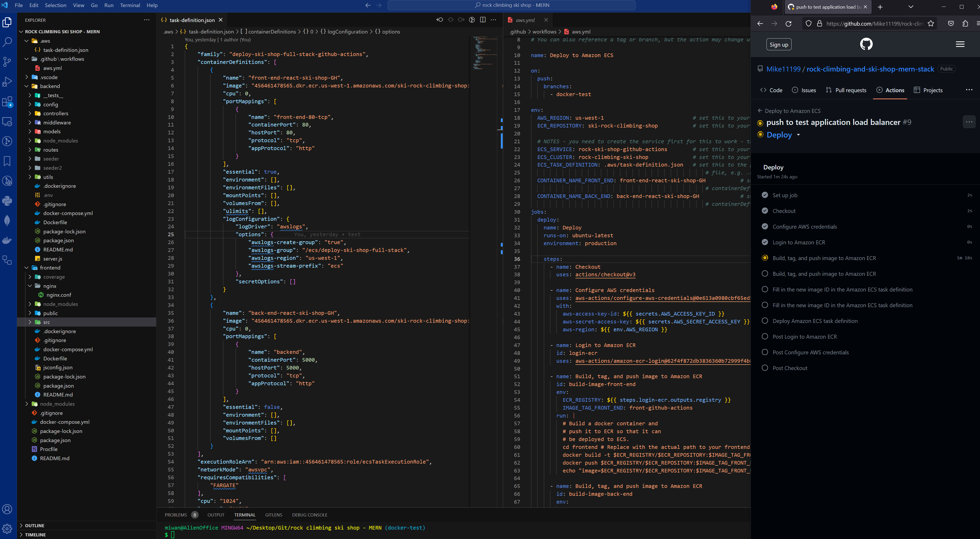980x539 pixels.
Task: Open Explorer views and more actions menu
Action: 147,20
